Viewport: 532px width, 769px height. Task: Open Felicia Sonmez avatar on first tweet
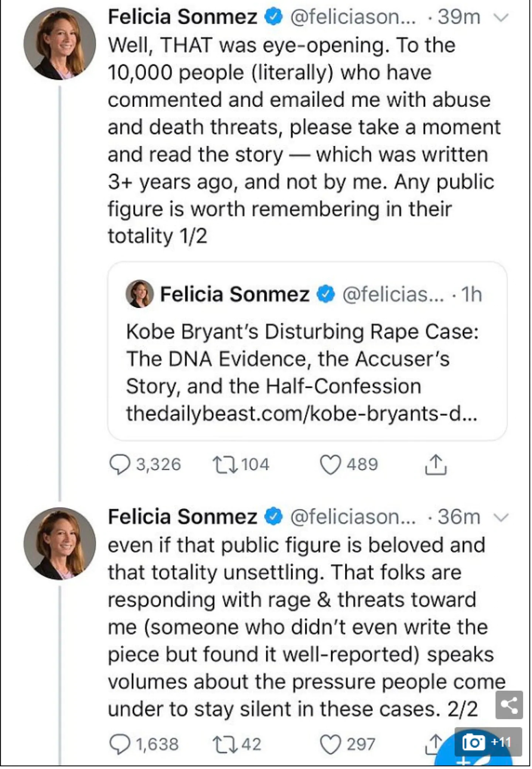pyautogui.click(x=60, y=44)
